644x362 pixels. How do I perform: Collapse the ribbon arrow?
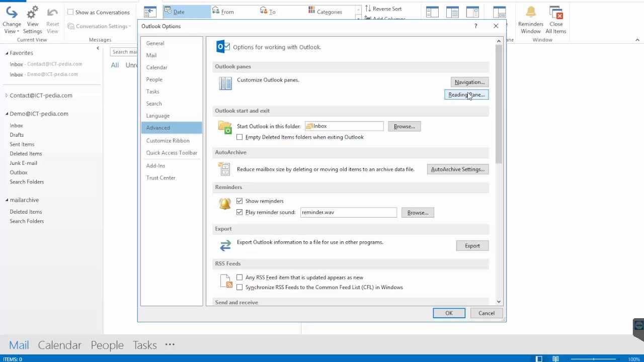click(x=637, y=40)
